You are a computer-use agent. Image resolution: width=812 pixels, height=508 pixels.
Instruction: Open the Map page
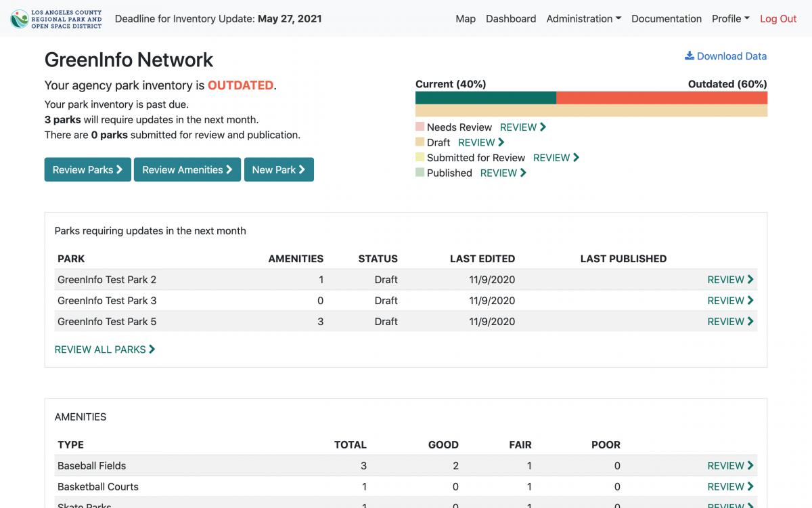coord(466,19)
